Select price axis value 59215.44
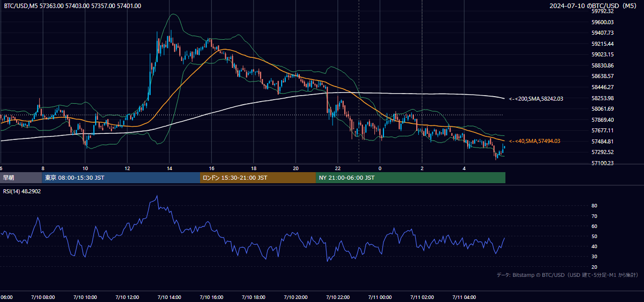The height and width of the screenshot is (302, 644). 602,44
